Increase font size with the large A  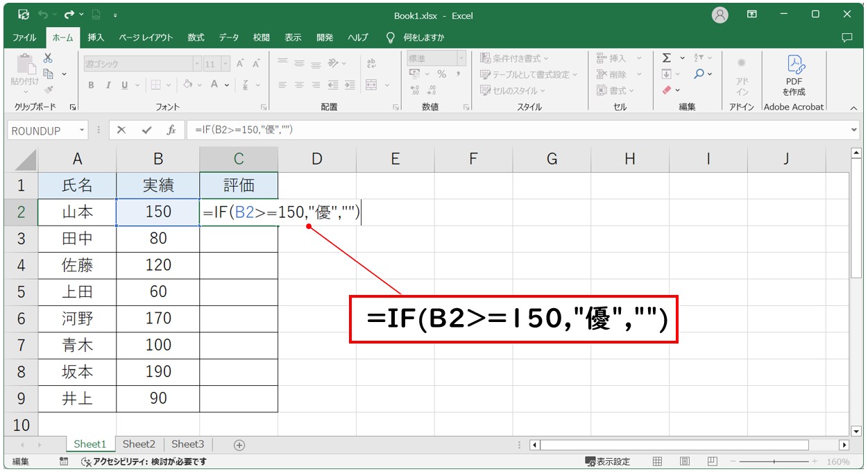coord(240,64)
